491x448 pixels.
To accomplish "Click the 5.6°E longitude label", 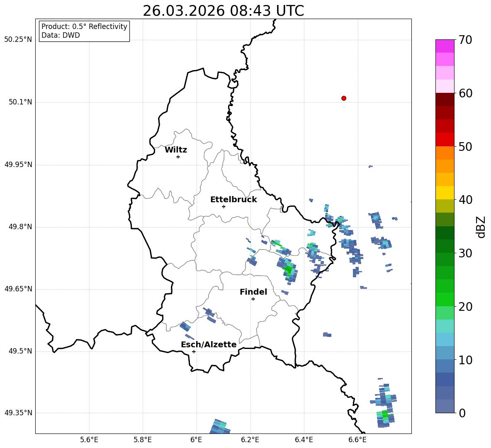I will [89, 440].
